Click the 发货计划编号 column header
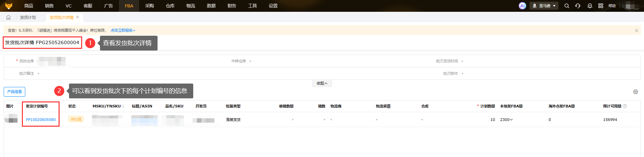 37,106
